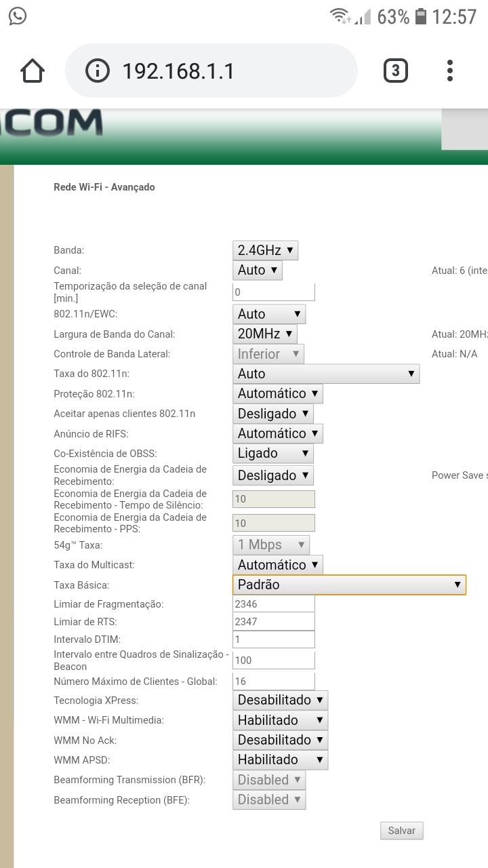Open the Banda dropdown set to 2.4GHz
The image size is (488, 868).
coord(266,250)
